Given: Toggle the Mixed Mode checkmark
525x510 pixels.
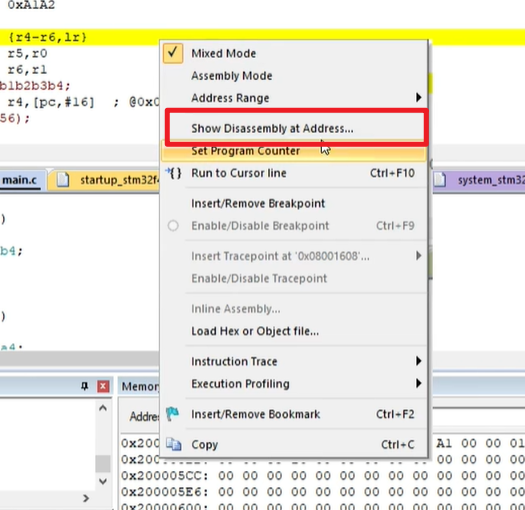Looking at the screenshot, I should [x=173, y=53].
